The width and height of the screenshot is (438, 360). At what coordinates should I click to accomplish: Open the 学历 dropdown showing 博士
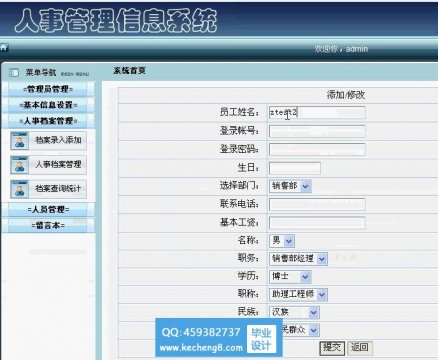[290, 277]
